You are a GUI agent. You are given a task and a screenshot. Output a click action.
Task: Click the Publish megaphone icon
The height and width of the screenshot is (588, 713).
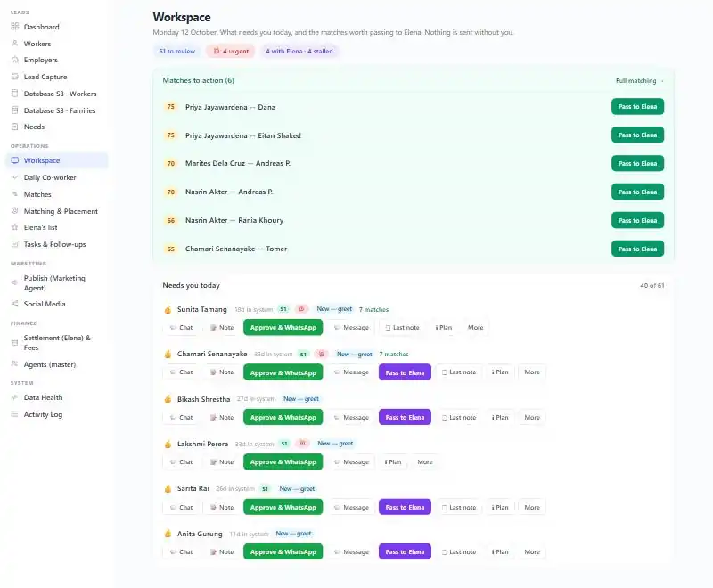coord(15,282)
